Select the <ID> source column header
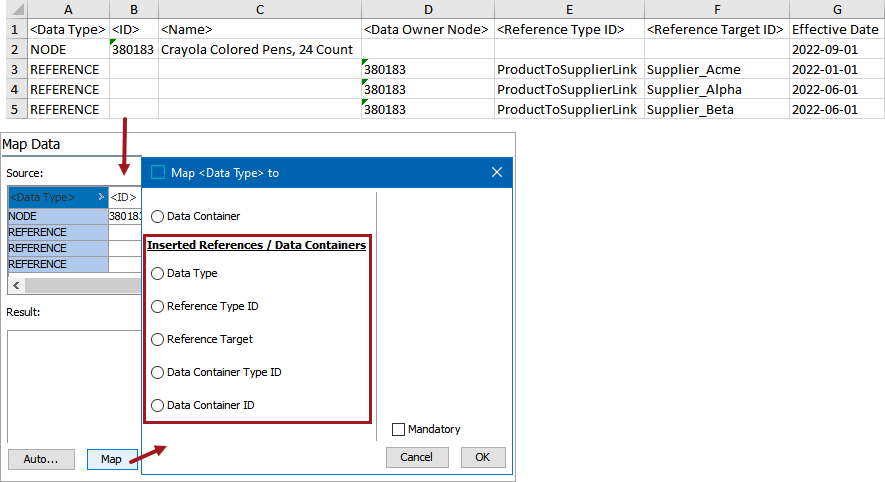 (x=124, y=197)
